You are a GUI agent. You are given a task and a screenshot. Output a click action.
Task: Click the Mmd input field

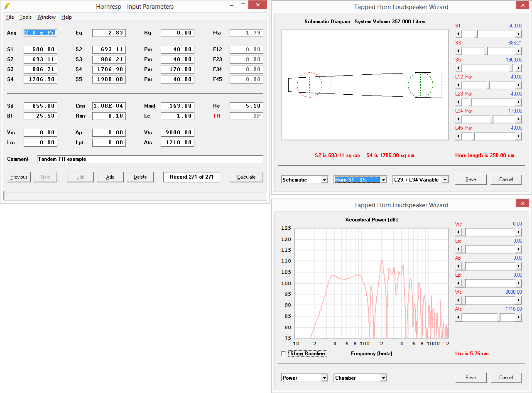(x=177, y=106)
